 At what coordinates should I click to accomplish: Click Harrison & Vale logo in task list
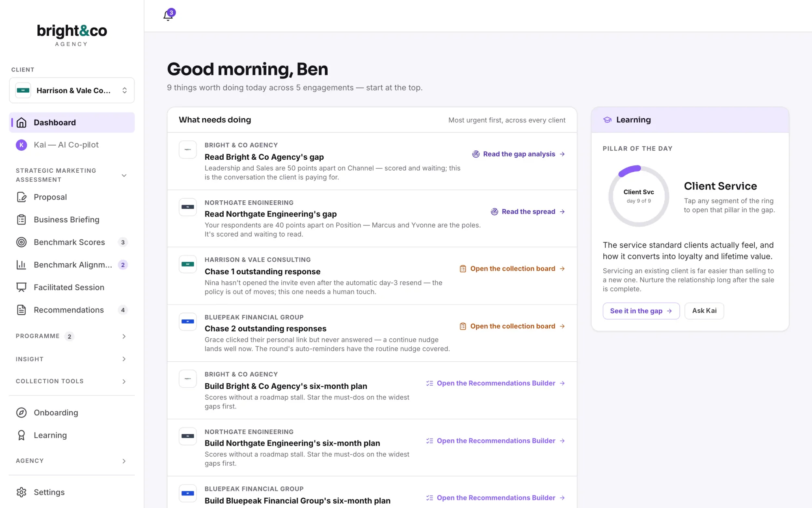(188, 264)
